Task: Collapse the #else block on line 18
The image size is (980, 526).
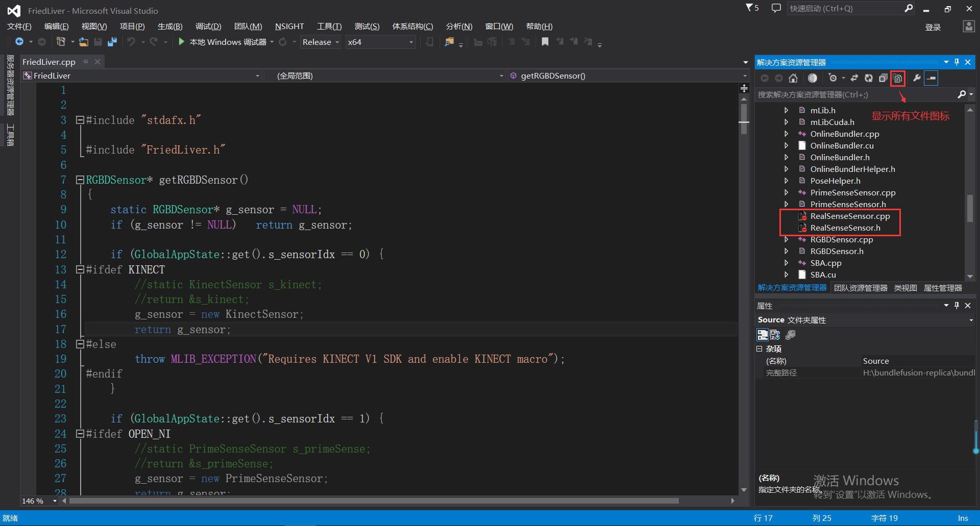Action: (80, 344)
